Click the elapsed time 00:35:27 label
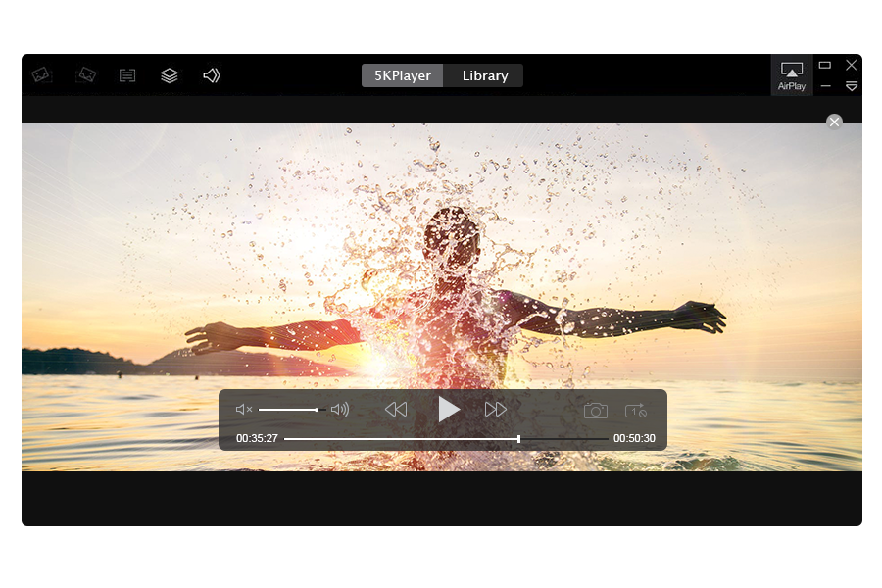Screen dimensions: 882x588 257,439
